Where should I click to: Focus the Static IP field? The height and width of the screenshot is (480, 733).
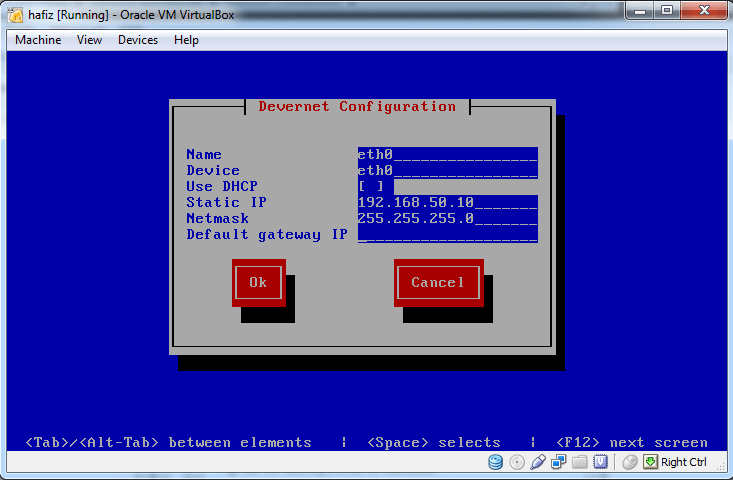tap(447, 203)
